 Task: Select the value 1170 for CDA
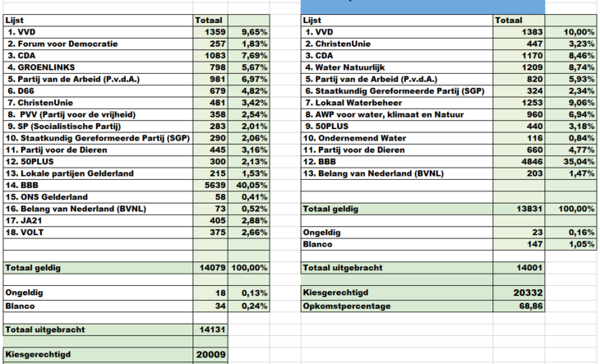tap(519, 56)
